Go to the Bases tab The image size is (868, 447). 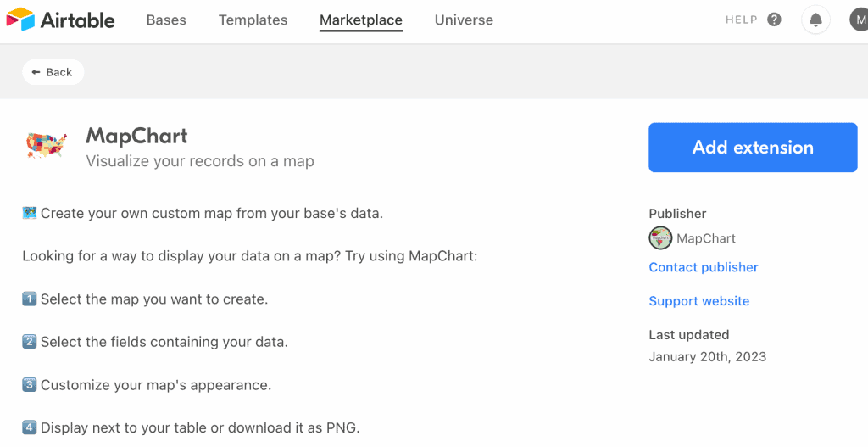[166, 20]
